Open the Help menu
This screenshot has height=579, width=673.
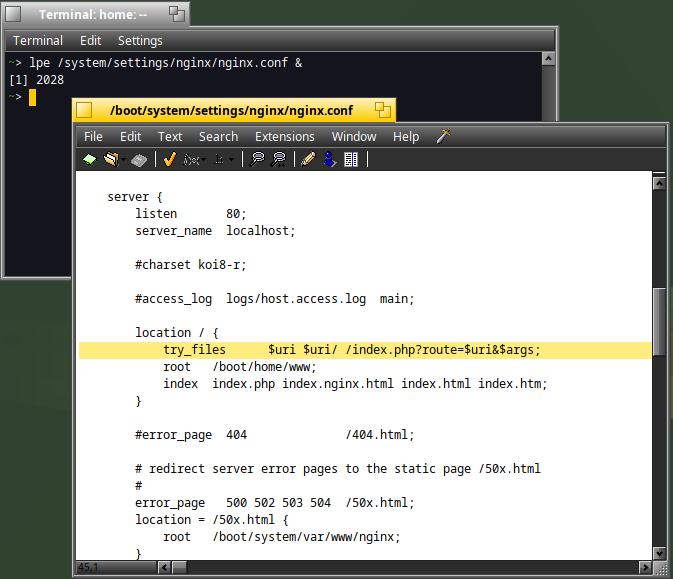[x=406, y=136]
